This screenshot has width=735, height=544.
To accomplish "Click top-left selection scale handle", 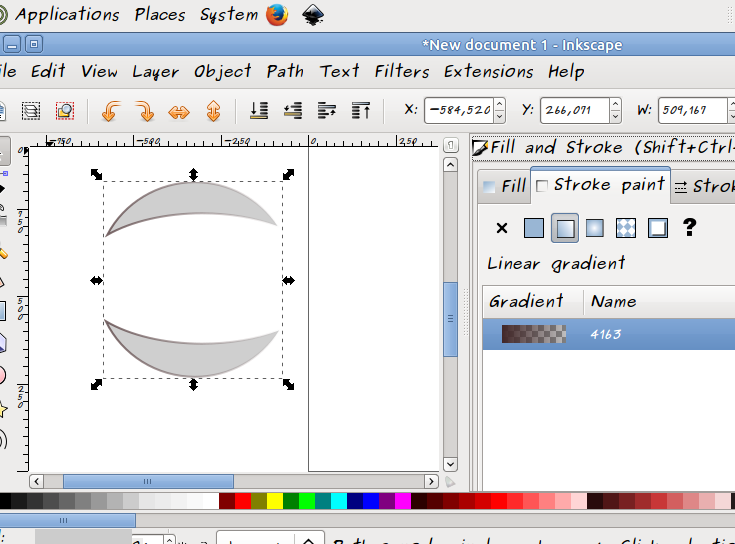I will click(x=96, y=174).
